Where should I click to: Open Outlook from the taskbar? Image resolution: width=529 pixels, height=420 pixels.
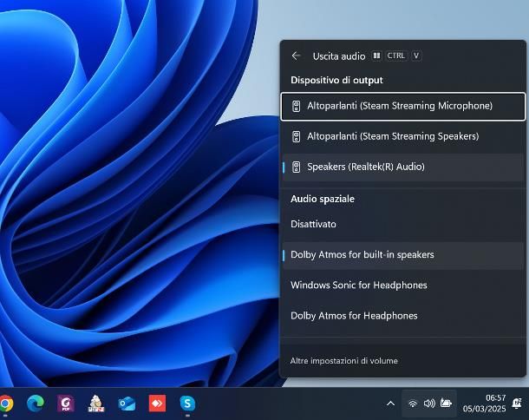pyautogui.click(x=127, y=404)
